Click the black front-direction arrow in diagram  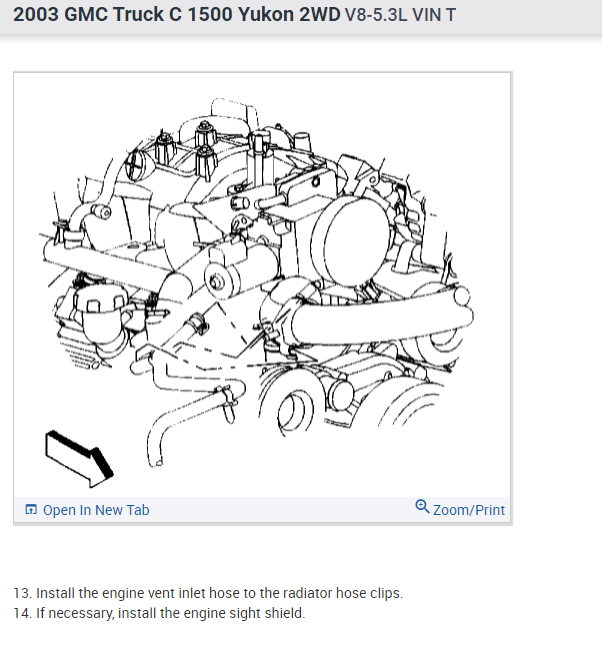(x=79, y=459)
